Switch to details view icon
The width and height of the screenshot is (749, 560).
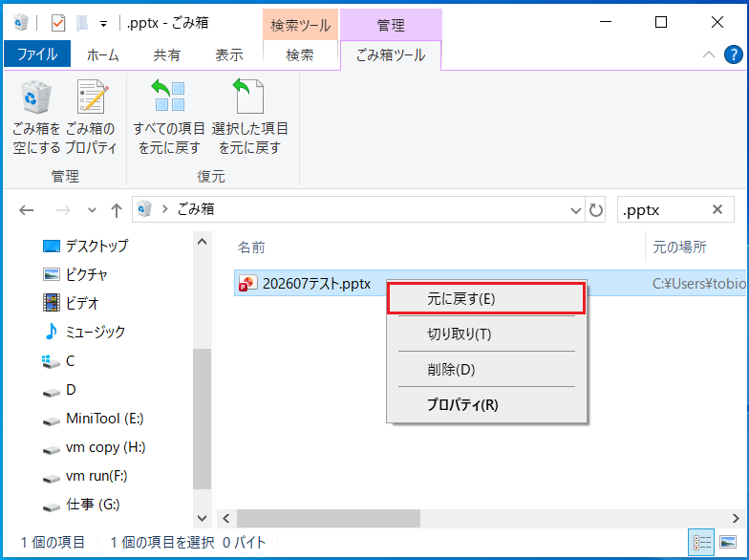tap(701, 543)
